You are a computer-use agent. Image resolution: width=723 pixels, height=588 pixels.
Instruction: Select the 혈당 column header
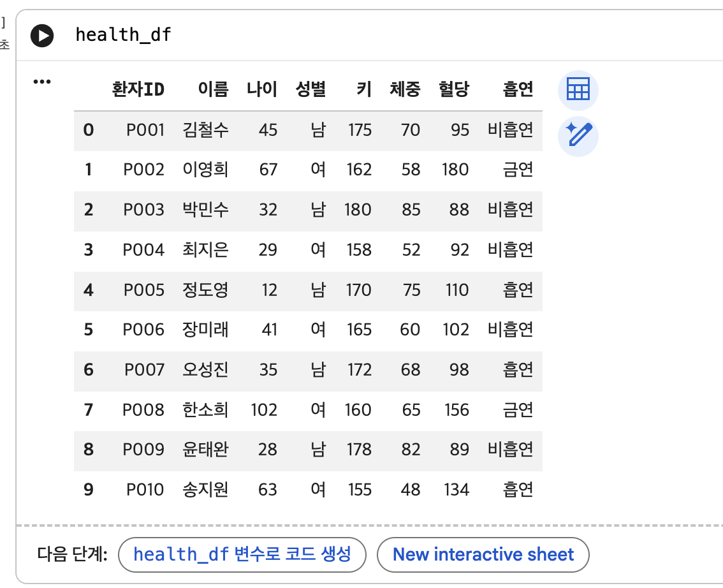[x=453, y=89]
